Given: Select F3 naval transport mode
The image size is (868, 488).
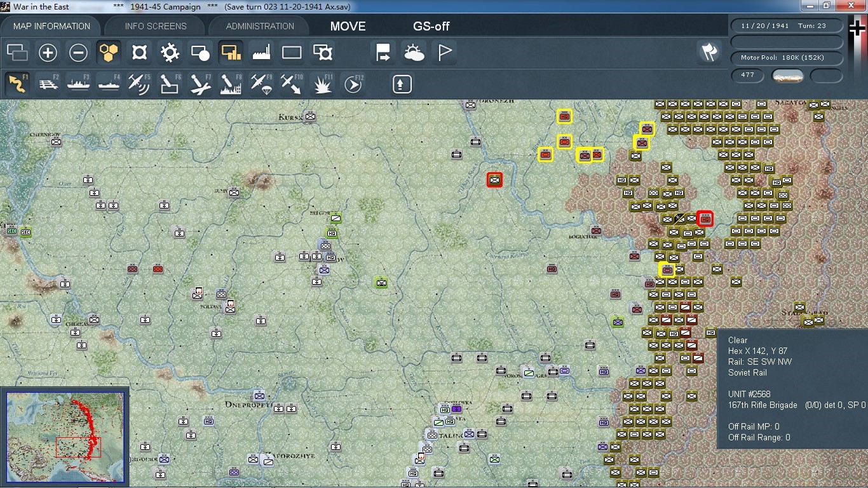Looking at the screenshot, I should click(x=78, y=84).
